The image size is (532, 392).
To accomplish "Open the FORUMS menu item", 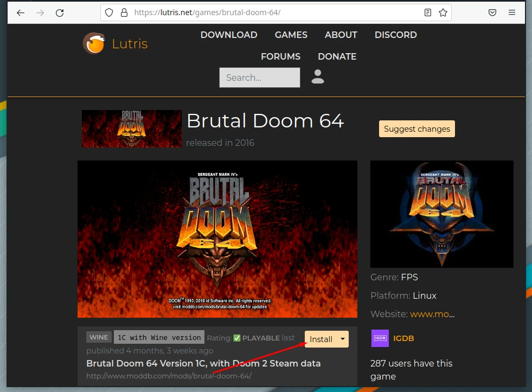I will [x=280, y=56].
